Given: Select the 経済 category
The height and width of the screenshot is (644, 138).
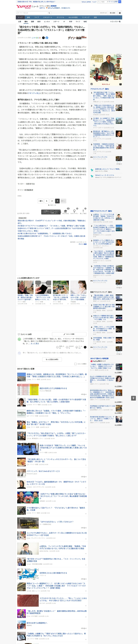Looking at the screenshot, I should (39, 21).
